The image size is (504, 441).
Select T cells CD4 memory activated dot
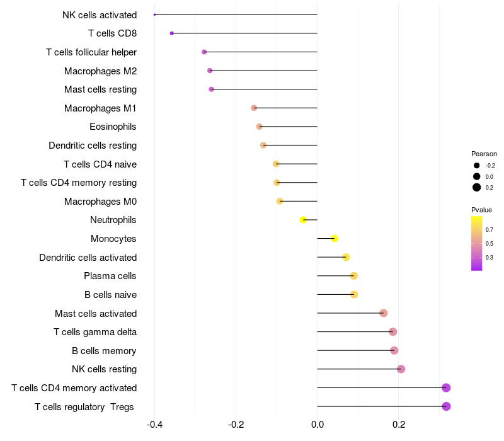point(446,387)
